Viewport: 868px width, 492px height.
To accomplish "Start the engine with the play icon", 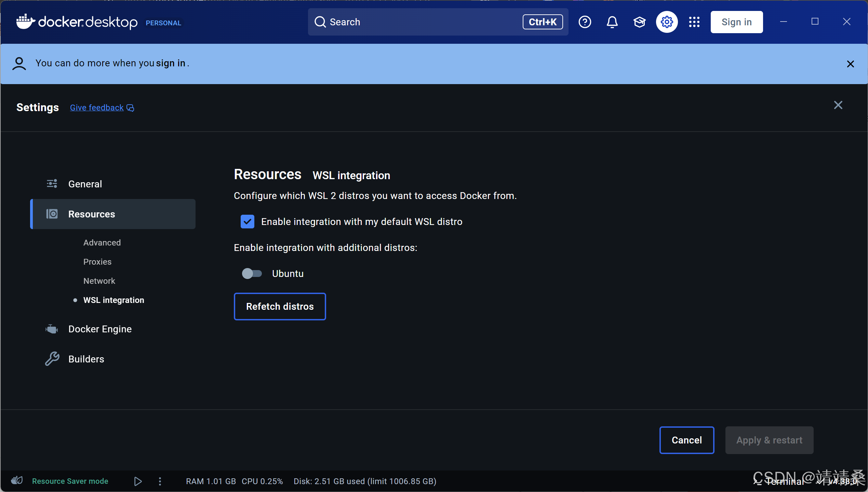I will pyautogui.click(x=138, y=481).
